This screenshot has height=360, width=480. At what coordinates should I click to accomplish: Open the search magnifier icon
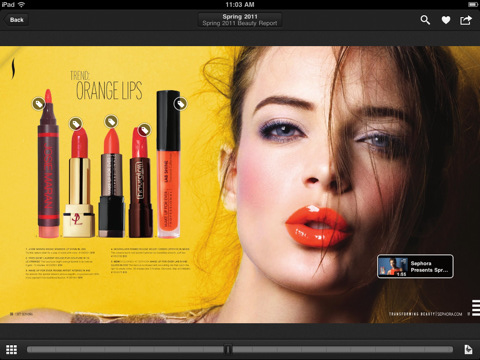point(425,20)
